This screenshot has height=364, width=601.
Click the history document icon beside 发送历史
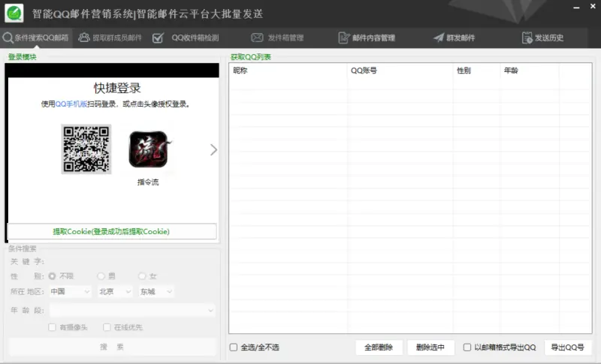(x=527, y=38)
